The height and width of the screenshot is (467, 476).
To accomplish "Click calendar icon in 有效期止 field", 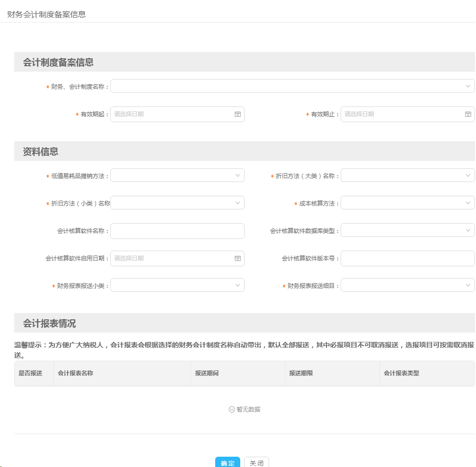I will [x=468, y=114].
